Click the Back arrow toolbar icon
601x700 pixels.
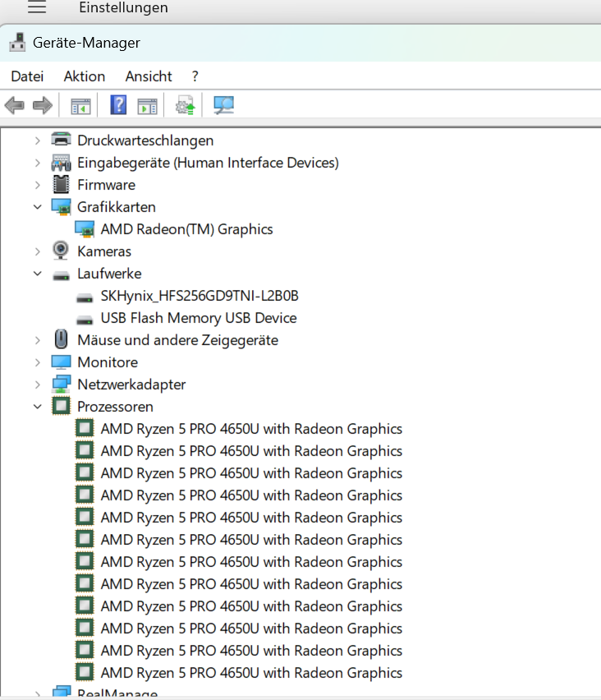[14, 106]
